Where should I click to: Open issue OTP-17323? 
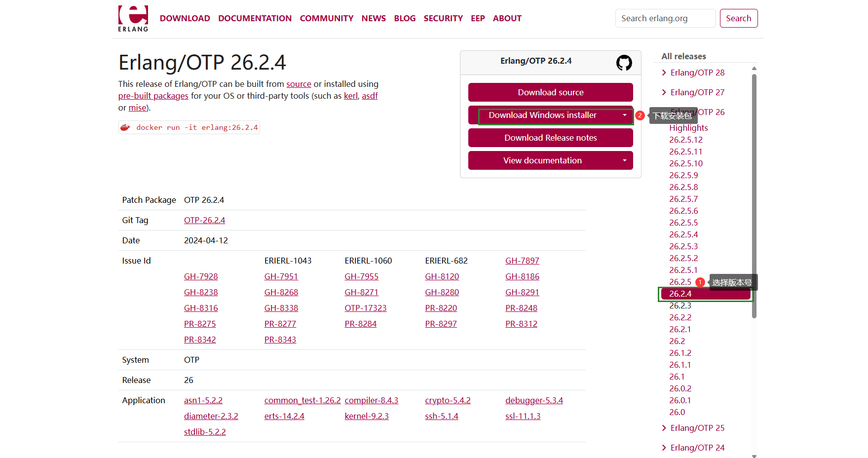366,308
